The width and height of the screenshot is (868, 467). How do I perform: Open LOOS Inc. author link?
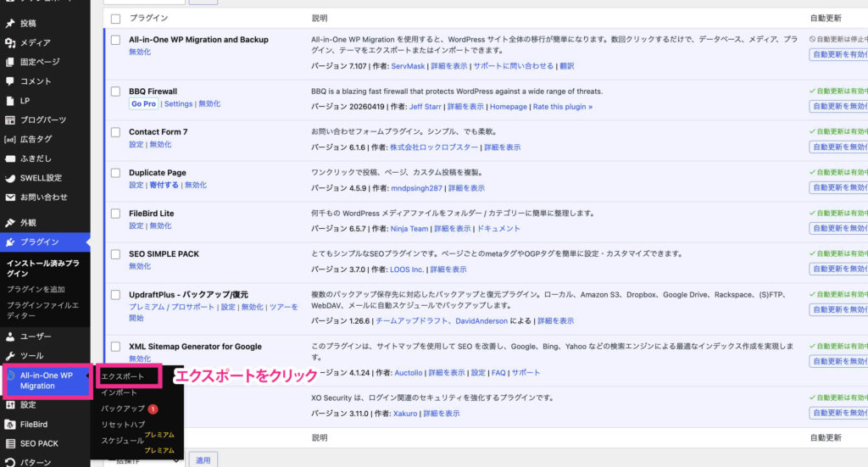(x=407, y=270)
